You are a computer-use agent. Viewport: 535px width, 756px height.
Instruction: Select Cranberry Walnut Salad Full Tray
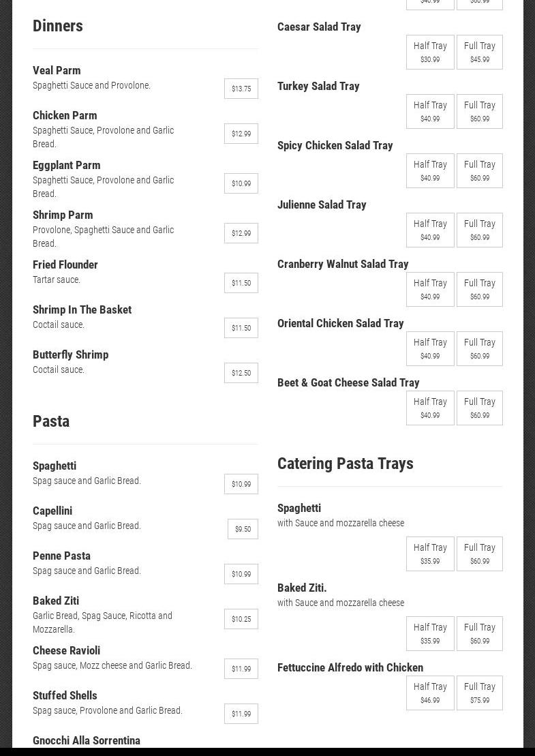click(x=480, y=290)
